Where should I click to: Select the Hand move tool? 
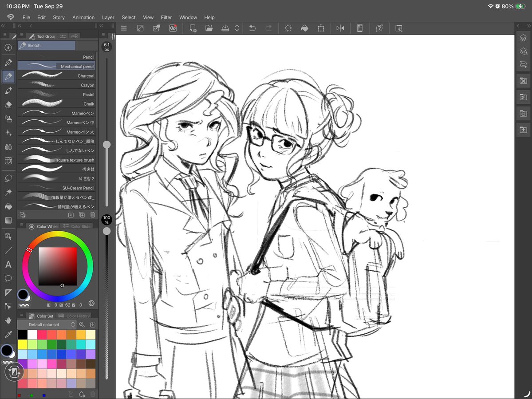pos(8,320)
